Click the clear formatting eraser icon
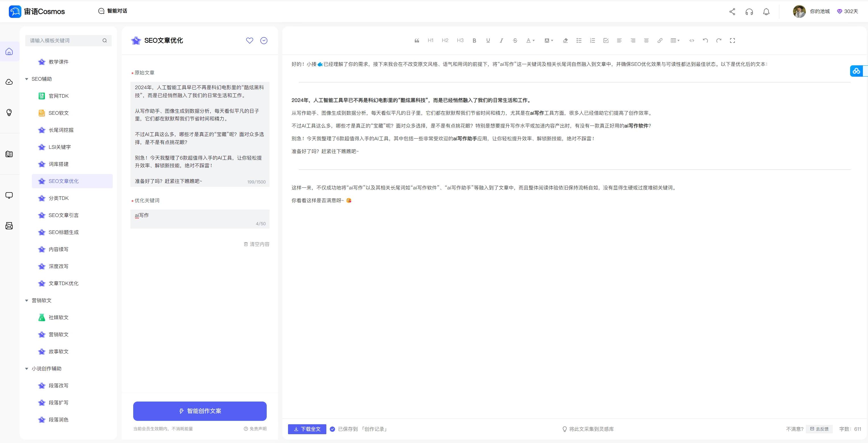Image resolution: width=868 pixels, height=443 pixels. pyautogui.click(x=566, y=40)
